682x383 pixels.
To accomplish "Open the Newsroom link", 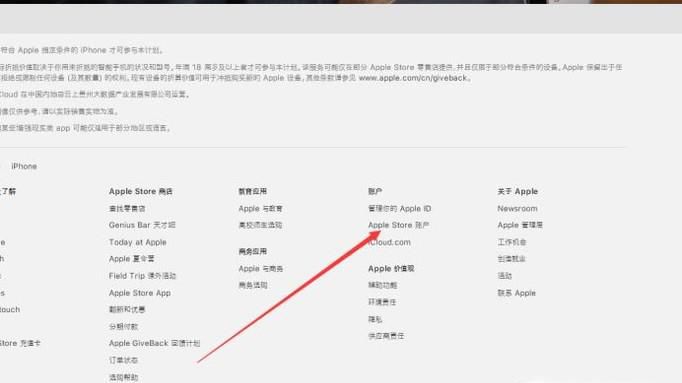I will [x=517, y=209].
